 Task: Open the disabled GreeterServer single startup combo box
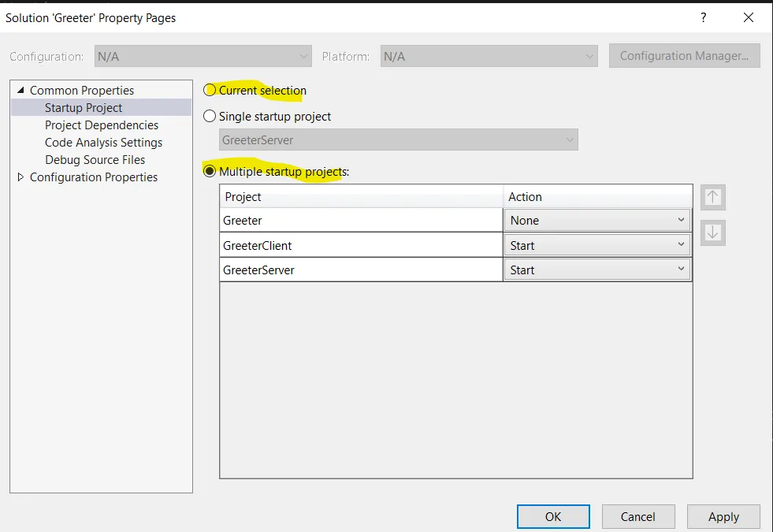pyautogui.click(x=399, y=140)
